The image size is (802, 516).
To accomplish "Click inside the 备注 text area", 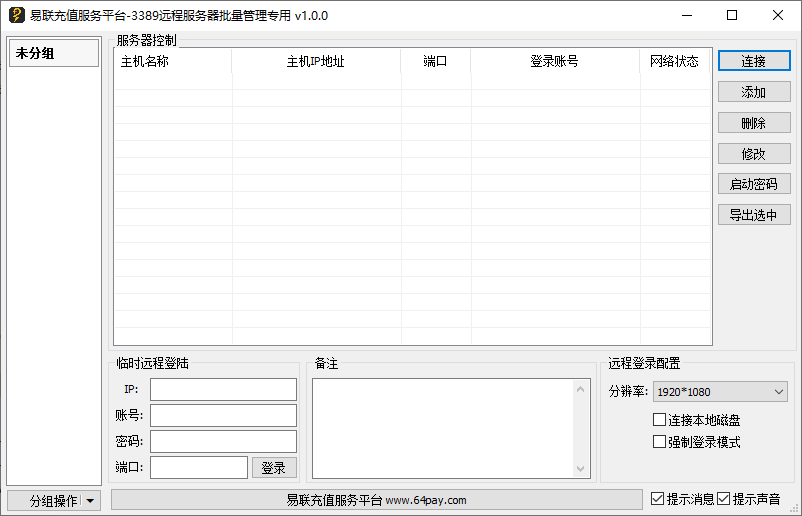I will pos(443,429).
